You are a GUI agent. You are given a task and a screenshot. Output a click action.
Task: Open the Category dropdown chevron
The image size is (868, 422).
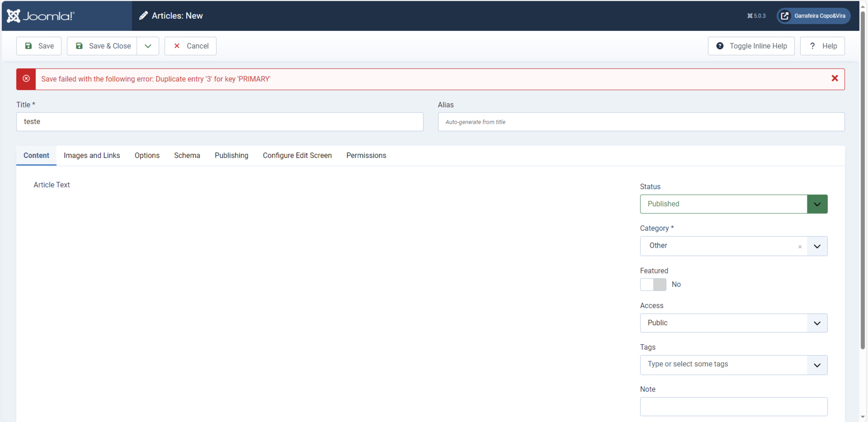pyautogui.click(x=817, y=246)
